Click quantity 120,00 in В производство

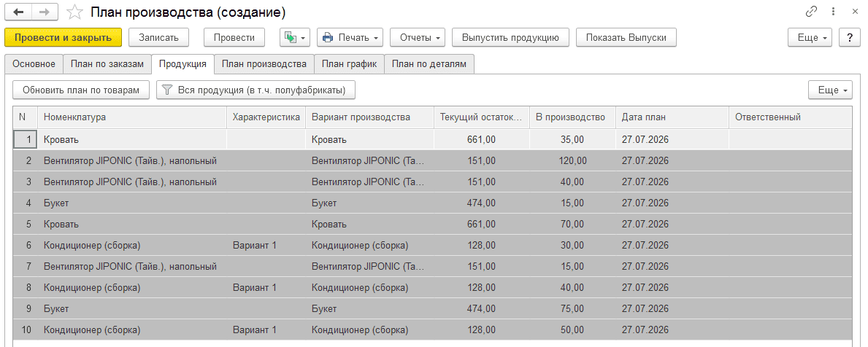572,161
